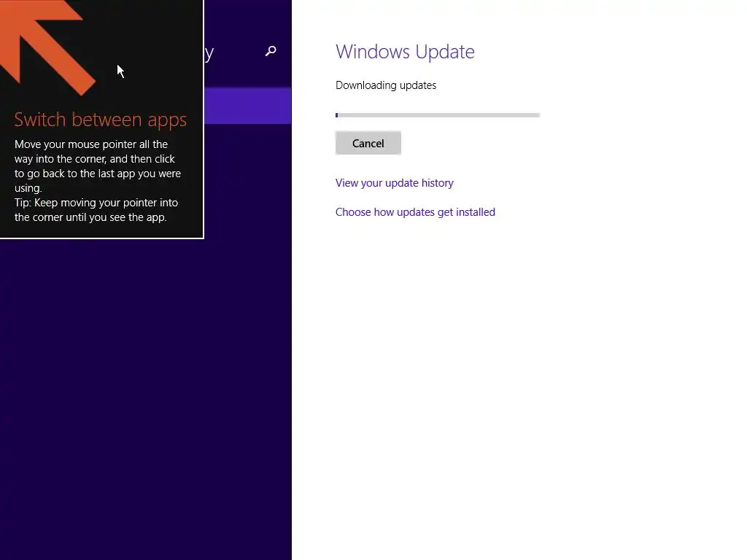Select the highlighted purple menu item
The height and width of the screenshot is (560, 747).
[248, 106]
